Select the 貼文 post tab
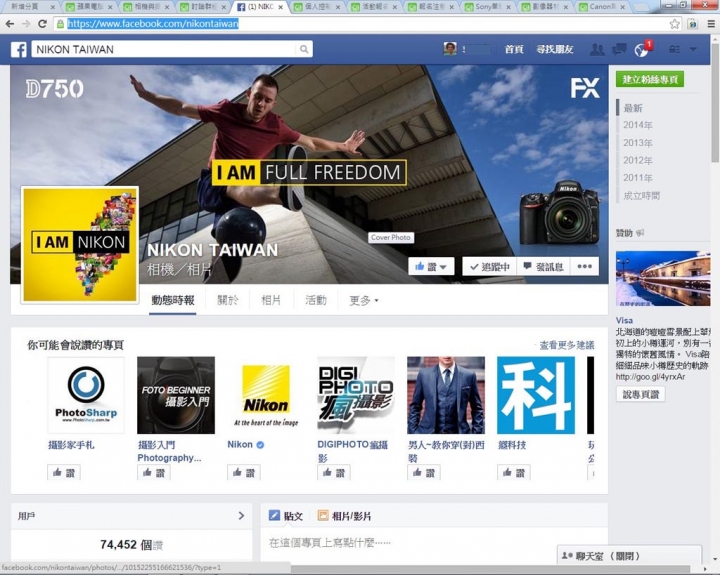Viewport: 720px width, 575px height. [286, 516]
